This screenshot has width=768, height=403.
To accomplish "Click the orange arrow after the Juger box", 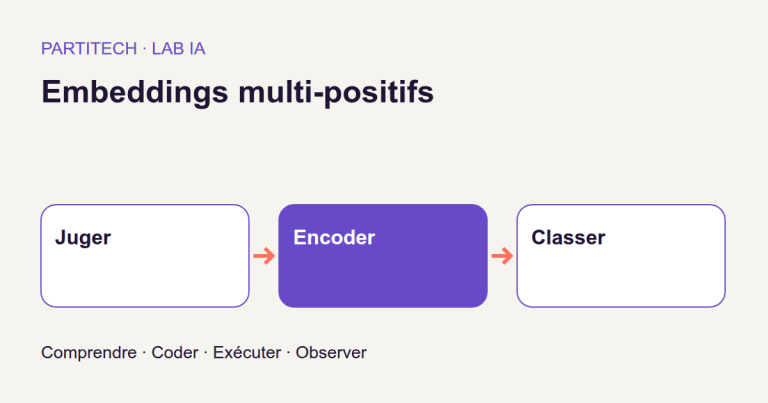I will tap(264, 256).
